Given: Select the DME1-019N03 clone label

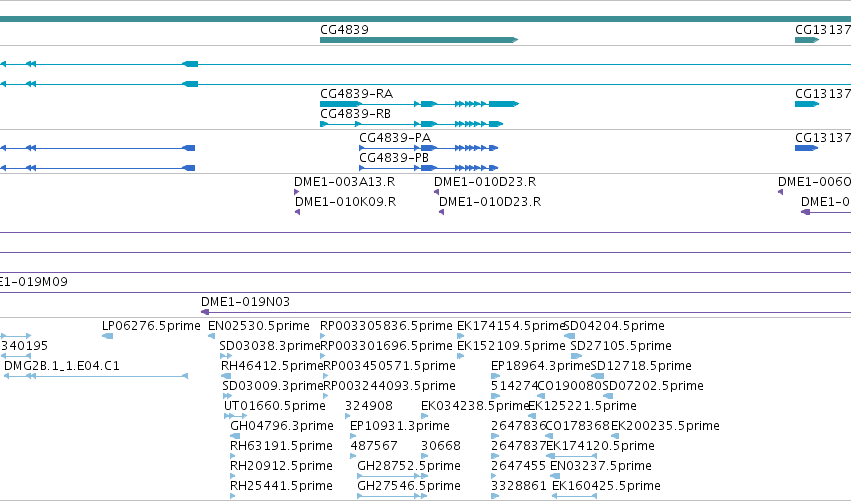Looking at the screenshot, I should click(245, 302).
